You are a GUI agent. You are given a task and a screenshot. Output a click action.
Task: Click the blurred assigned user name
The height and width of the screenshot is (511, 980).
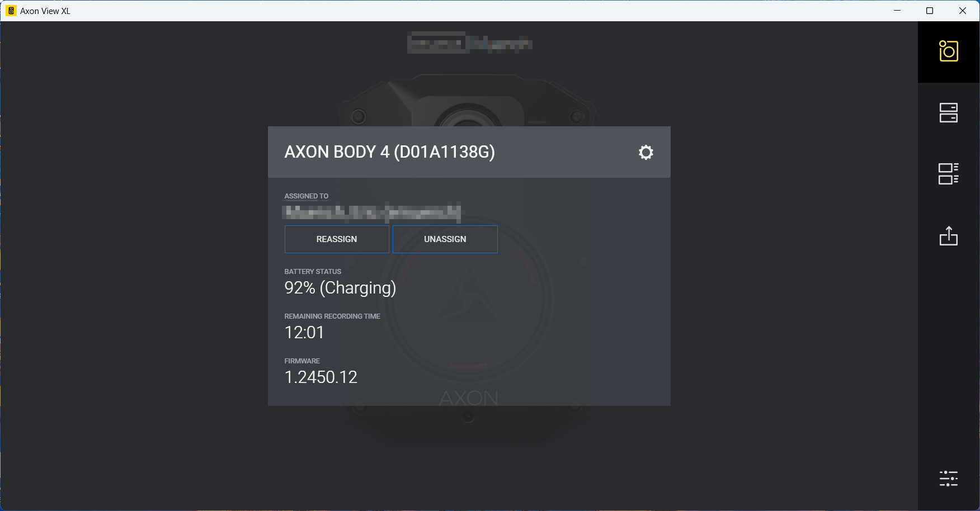[x=372, y=212]
